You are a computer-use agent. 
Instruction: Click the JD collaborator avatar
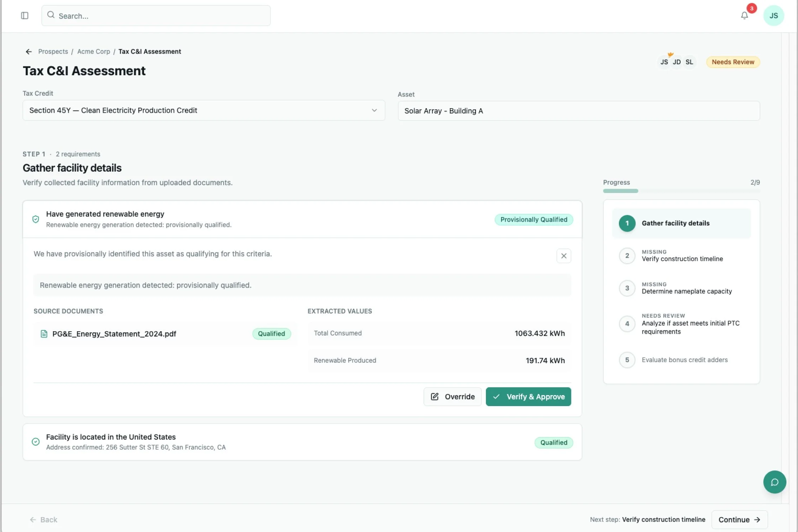tap(676, 62)
